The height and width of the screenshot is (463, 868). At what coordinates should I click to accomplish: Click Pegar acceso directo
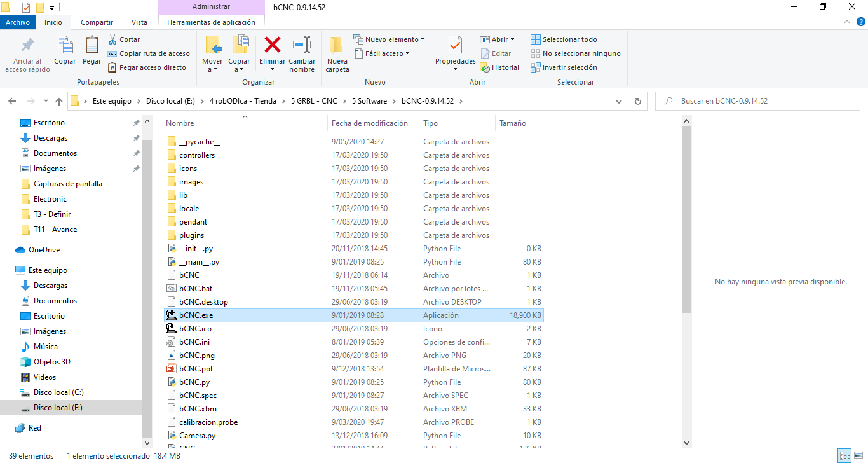tap(147, 67)
